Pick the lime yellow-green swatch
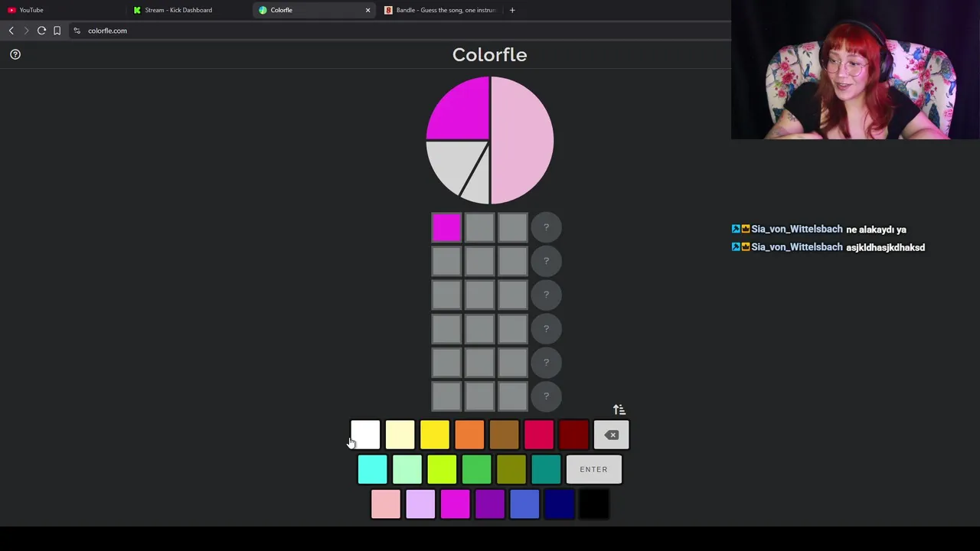980x551 pixels. point(442,469)
